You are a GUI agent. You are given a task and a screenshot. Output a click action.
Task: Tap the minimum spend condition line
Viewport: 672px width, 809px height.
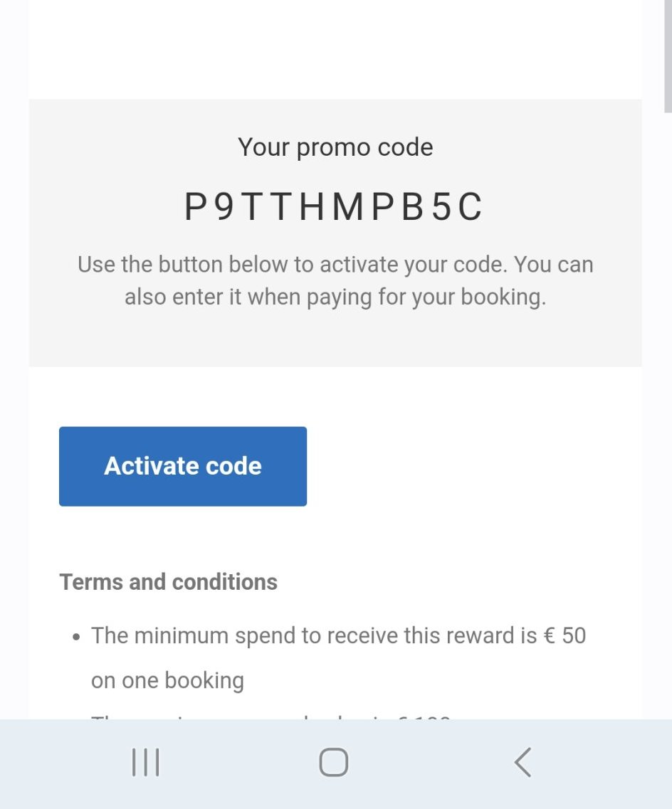[338, 635]
